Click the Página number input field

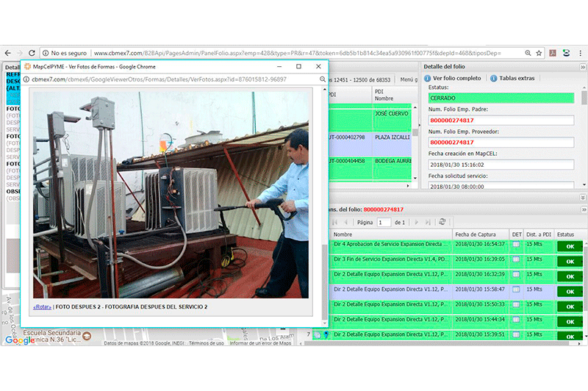384,222
